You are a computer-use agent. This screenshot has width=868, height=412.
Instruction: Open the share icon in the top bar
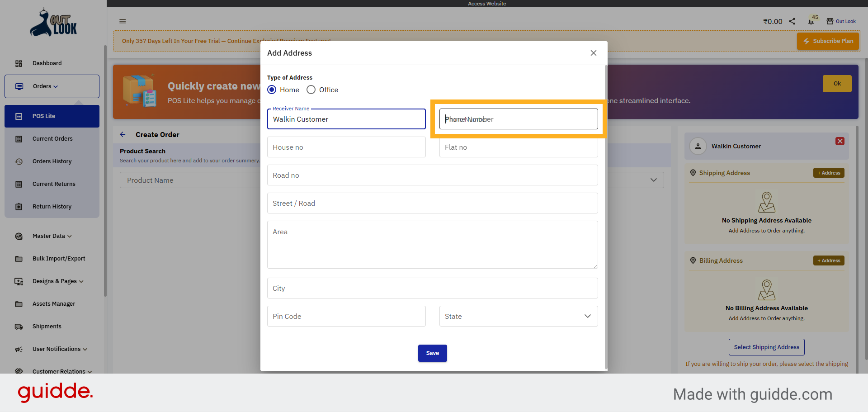pyautogui.click(x=792, y=21)
